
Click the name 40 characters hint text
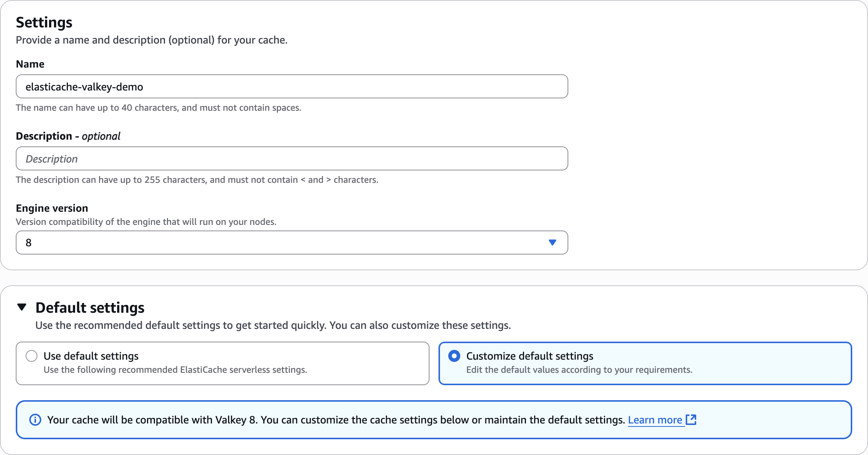tap(158, 108)
